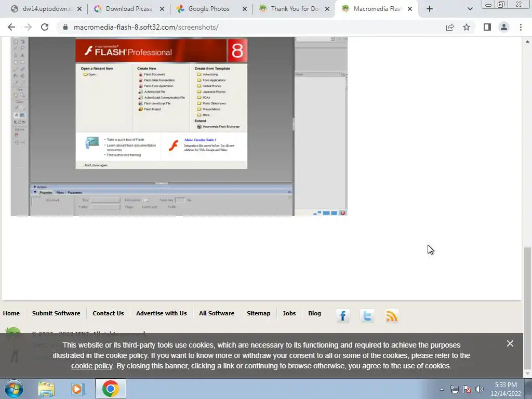Open the All Software link
The image size is (532, 399).
click(217, 313)
